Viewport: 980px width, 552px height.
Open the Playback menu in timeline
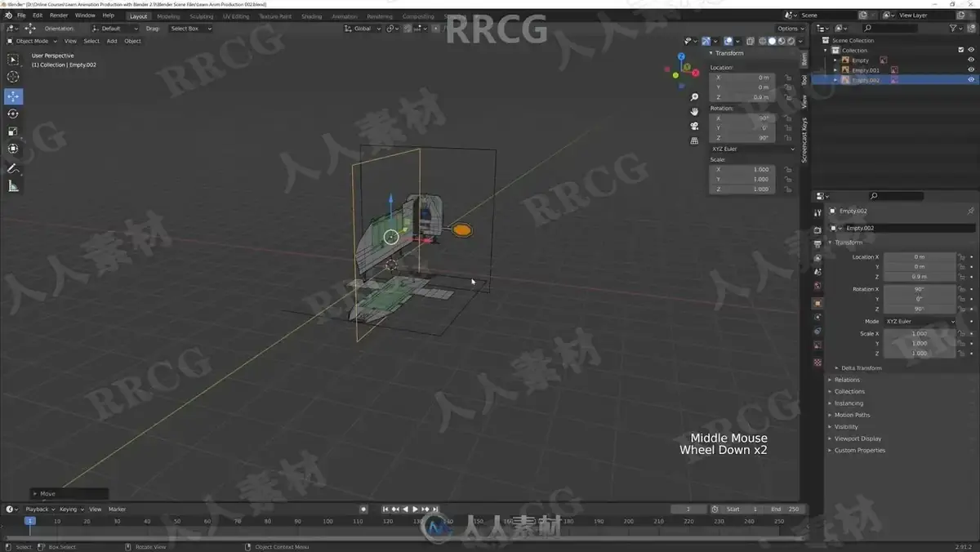(39, 509)
